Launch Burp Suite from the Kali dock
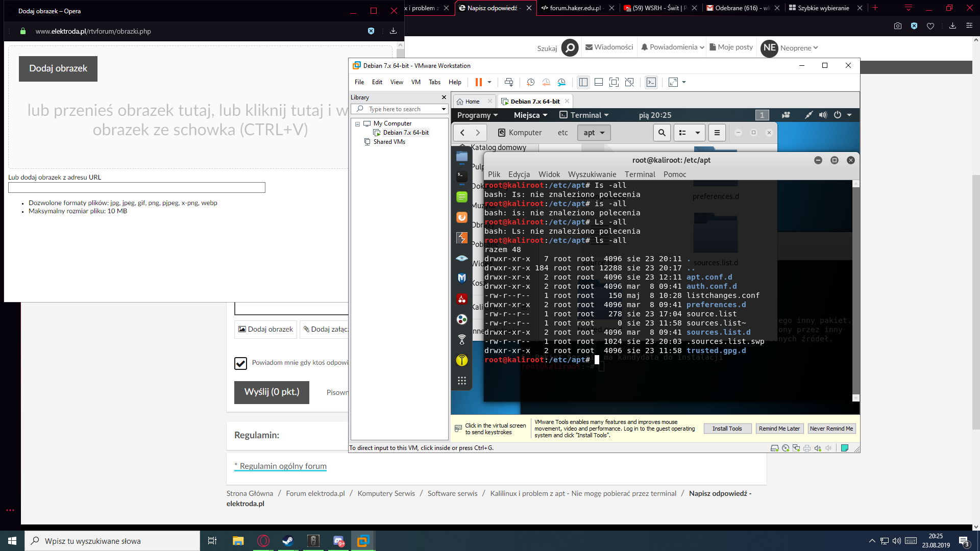Screen dimensions: 980x551 coord(462,238)
